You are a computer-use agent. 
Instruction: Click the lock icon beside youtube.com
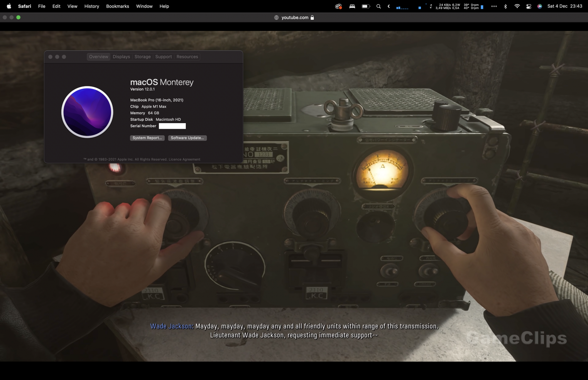312,18
